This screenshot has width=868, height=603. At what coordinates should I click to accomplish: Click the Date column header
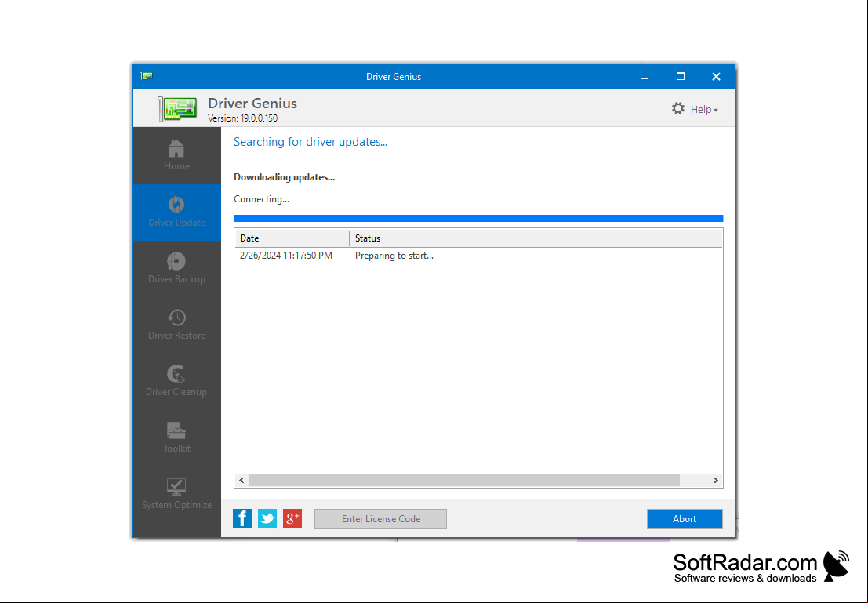292,238
